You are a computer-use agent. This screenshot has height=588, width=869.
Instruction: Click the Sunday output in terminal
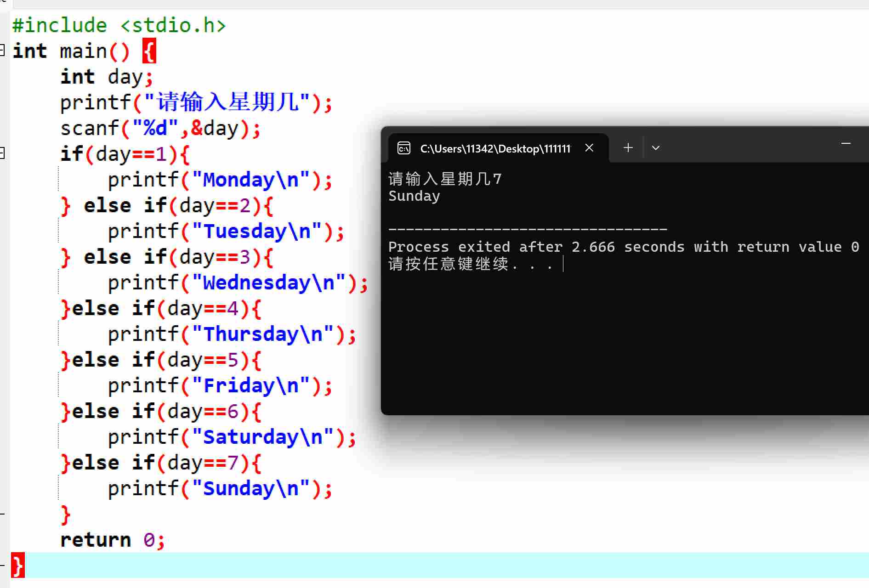coord(414,196)
